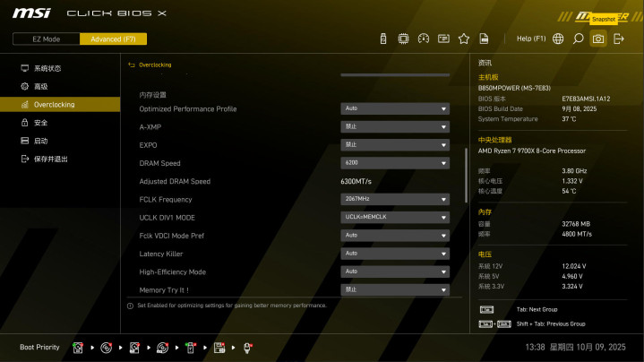644x362 pixels.
Task: Open the Fclk VDCI Mode Pref dropdown
Action: pos(395,235)
